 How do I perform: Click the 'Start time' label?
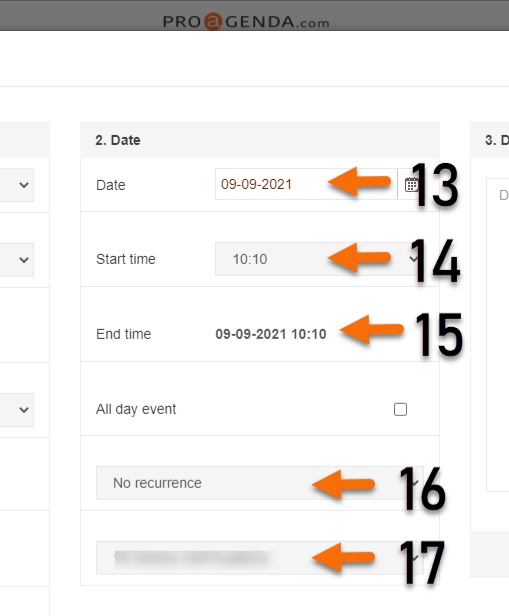pyautogui.click(x=126, y=259)
